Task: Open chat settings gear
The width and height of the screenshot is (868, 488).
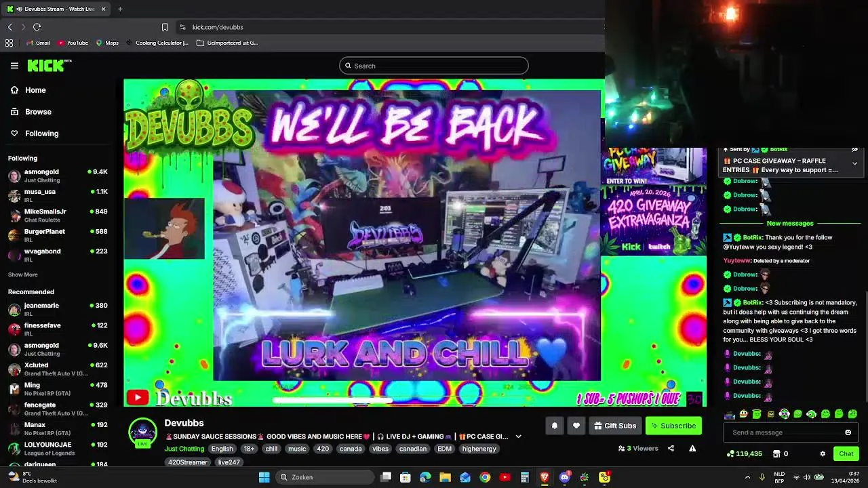Action: tap(823, 453)
